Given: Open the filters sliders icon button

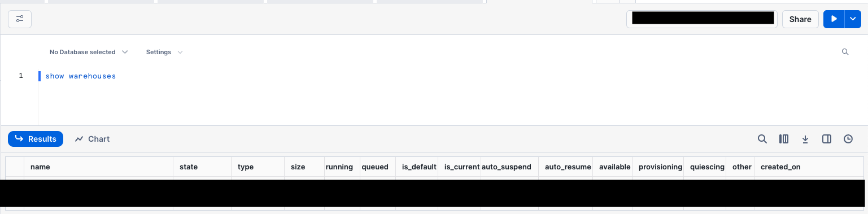Looking at the screenshot, I should pos(20,19).
